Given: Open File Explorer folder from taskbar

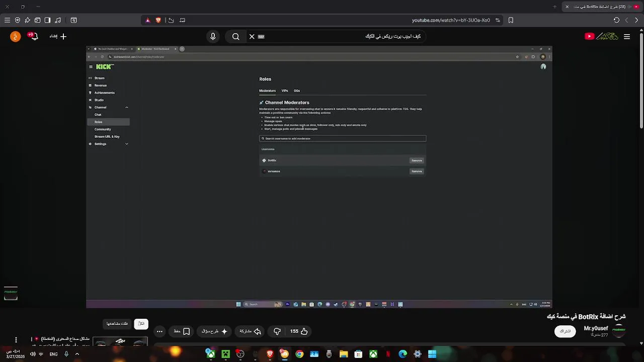Looking at the screenshot, I should click(x=344, y=354).
